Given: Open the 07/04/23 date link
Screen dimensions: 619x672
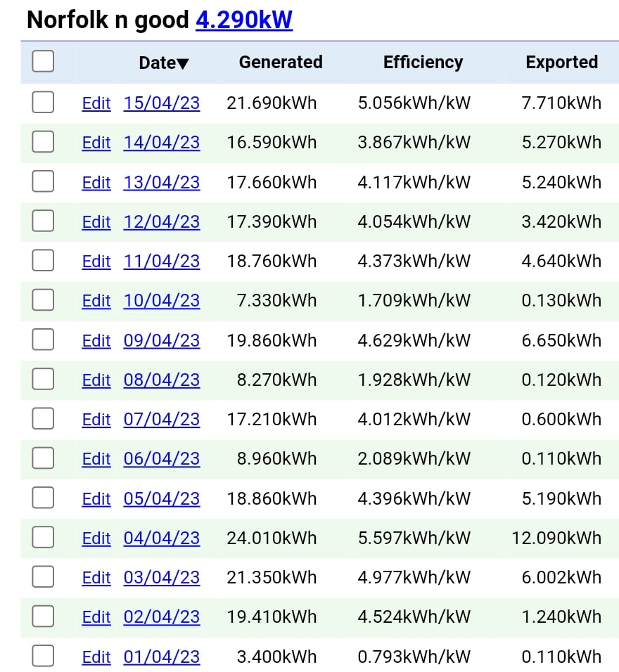Looking at the screenshot, I should pyautogui.click(x=162, y=419).
